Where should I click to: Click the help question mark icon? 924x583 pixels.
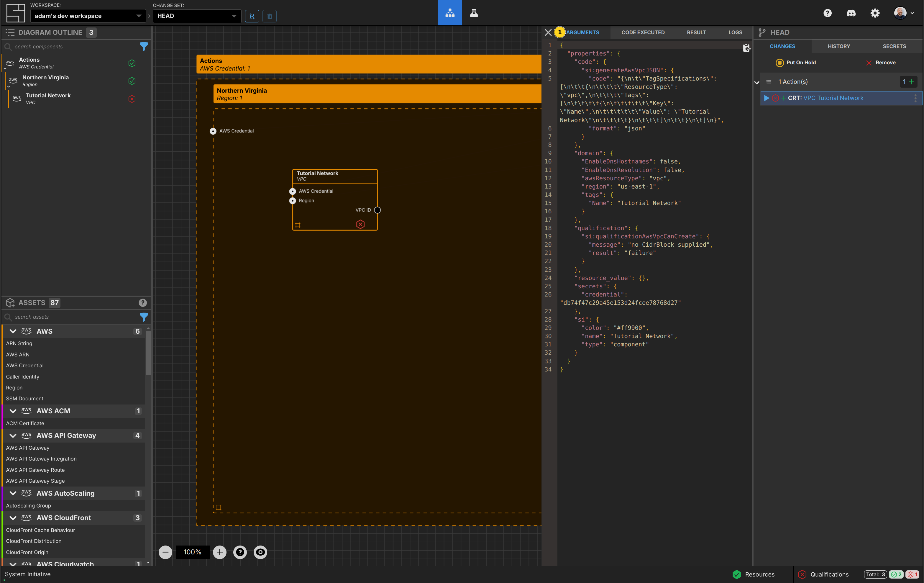(x=827, y=13)
